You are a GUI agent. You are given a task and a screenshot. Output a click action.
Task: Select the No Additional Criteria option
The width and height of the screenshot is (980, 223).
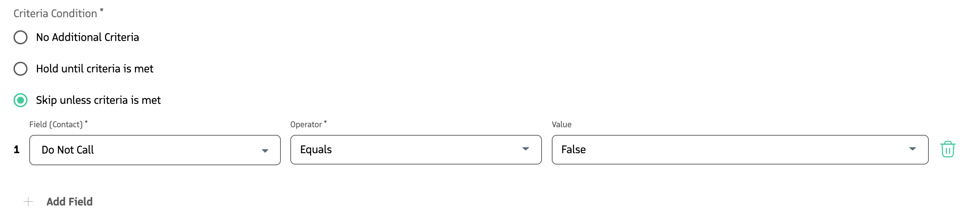87,37
